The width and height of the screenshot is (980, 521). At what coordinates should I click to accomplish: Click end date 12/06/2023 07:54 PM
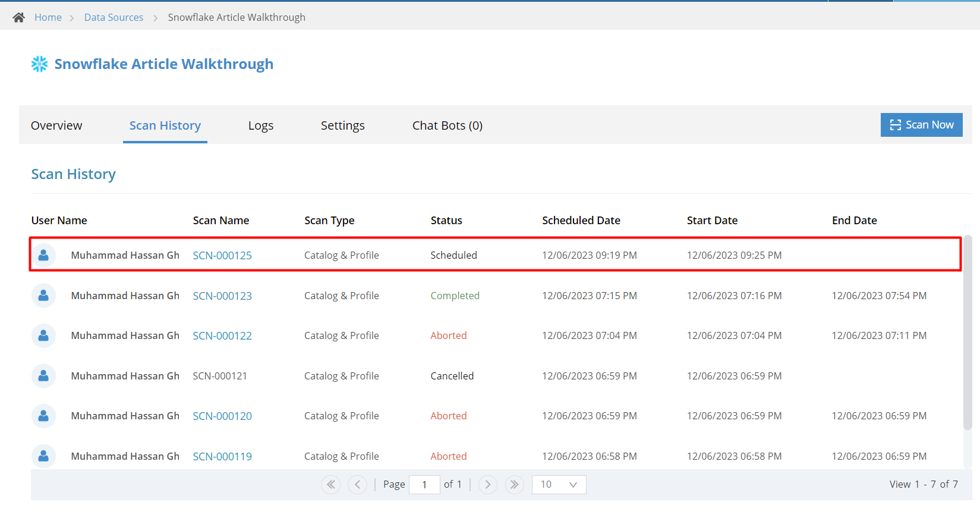click(x=880, y=296)
